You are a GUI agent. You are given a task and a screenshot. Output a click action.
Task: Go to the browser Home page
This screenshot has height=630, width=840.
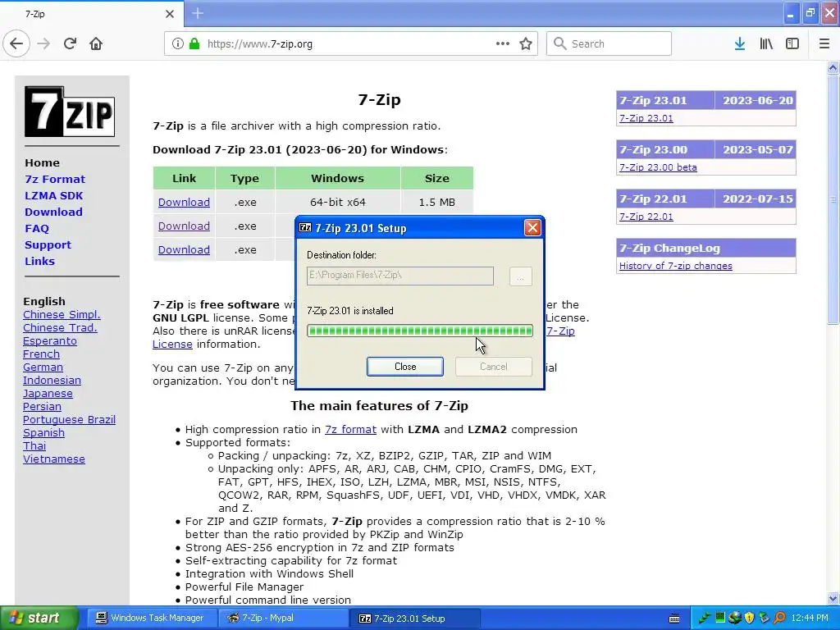[x=96, y=43]
